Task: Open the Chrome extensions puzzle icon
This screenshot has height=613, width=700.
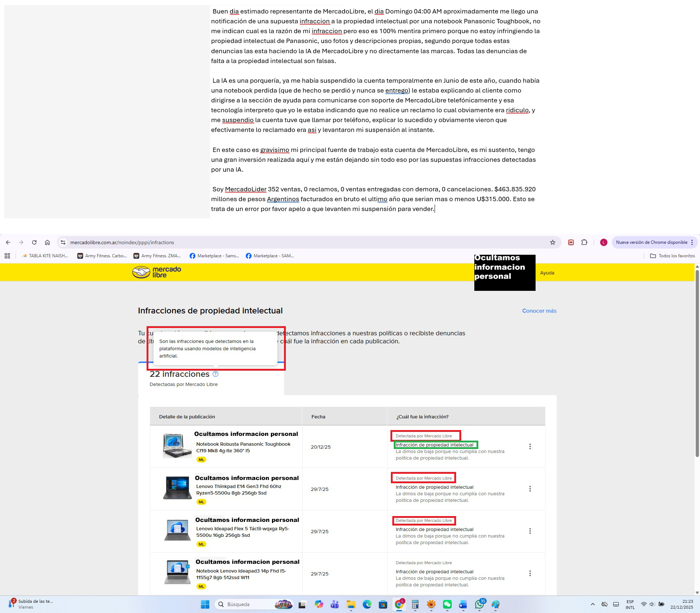Action: [x=584, y=242]
